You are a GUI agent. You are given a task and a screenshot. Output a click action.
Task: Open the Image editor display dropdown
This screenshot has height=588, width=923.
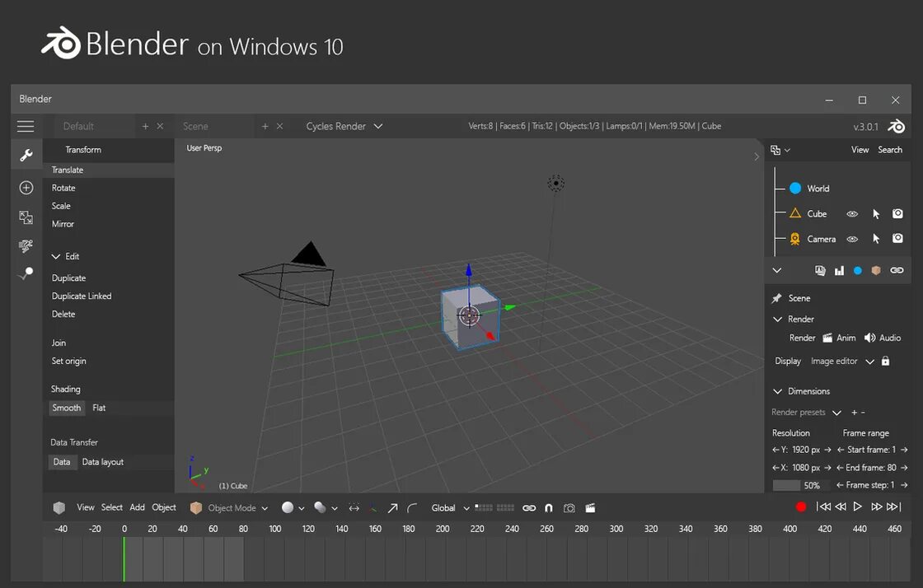pyautogui.click(x=842, y=361)
